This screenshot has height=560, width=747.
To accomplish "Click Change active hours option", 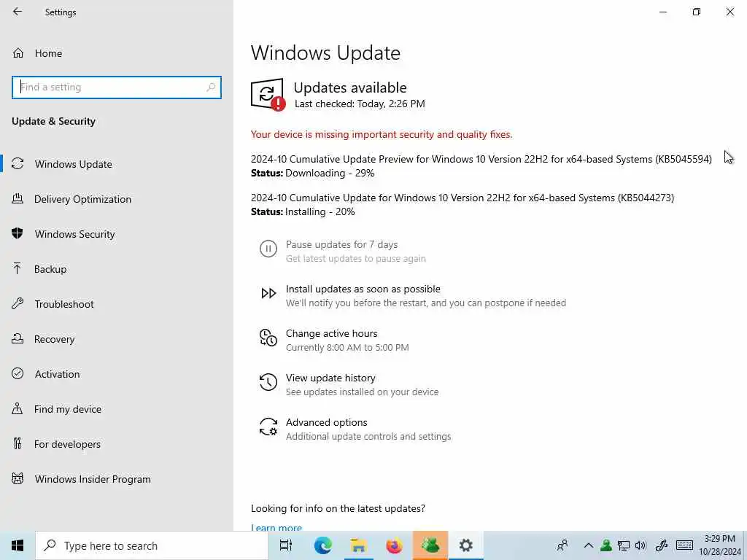I will point(332,333).
